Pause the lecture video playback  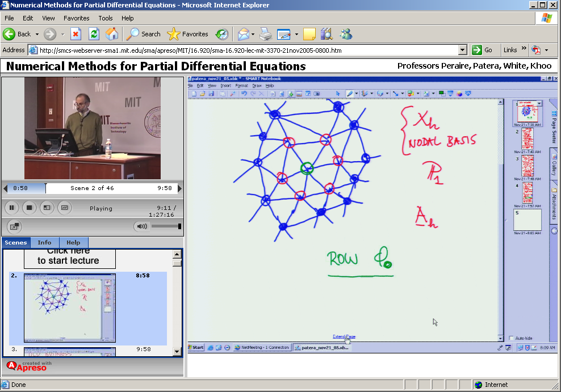coord(11,208)
